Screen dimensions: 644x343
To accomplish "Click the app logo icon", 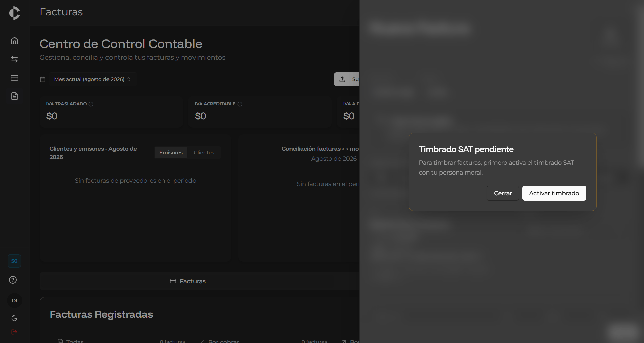I will [x=14, y=13].
